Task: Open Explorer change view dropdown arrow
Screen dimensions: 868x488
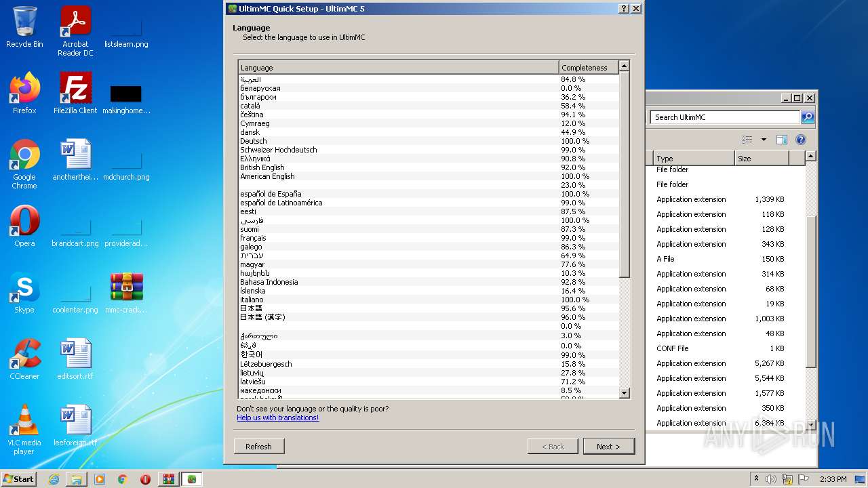Action: click(764, 140)
